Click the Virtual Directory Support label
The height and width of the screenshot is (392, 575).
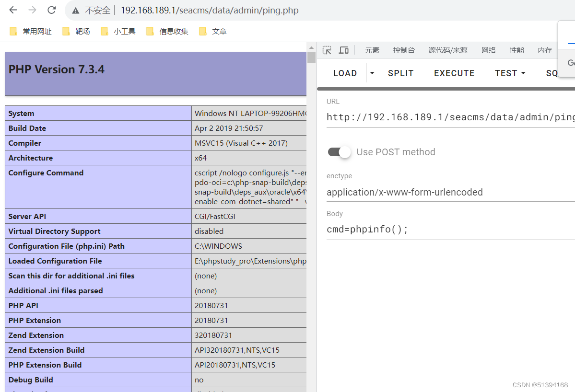(x=54, y=231)
